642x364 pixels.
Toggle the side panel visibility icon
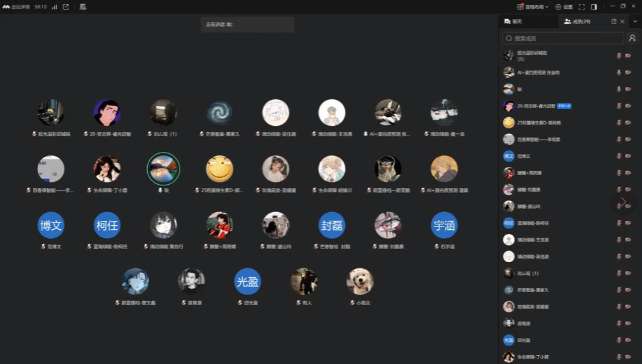593,7
